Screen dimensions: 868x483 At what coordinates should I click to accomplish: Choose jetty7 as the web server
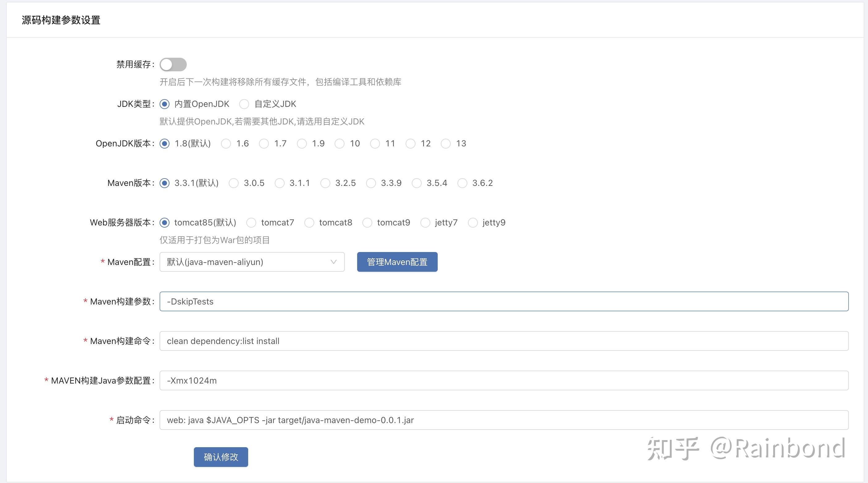click(425, 223)
